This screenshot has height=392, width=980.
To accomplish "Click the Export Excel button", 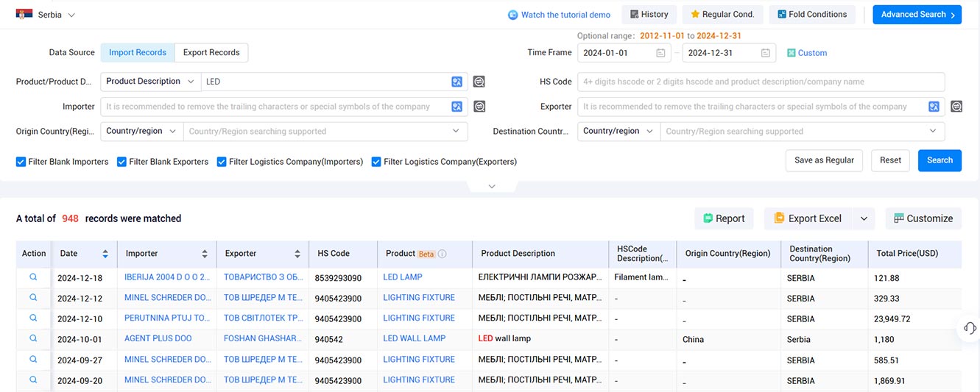I will [808, 218].
